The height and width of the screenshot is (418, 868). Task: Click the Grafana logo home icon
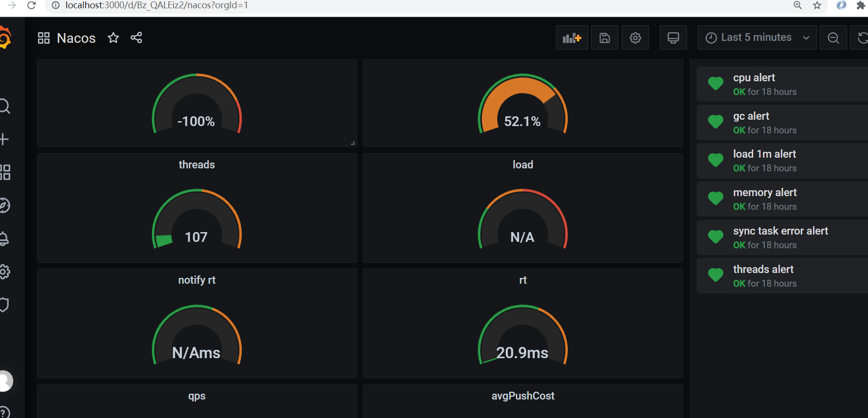[4, 37]
